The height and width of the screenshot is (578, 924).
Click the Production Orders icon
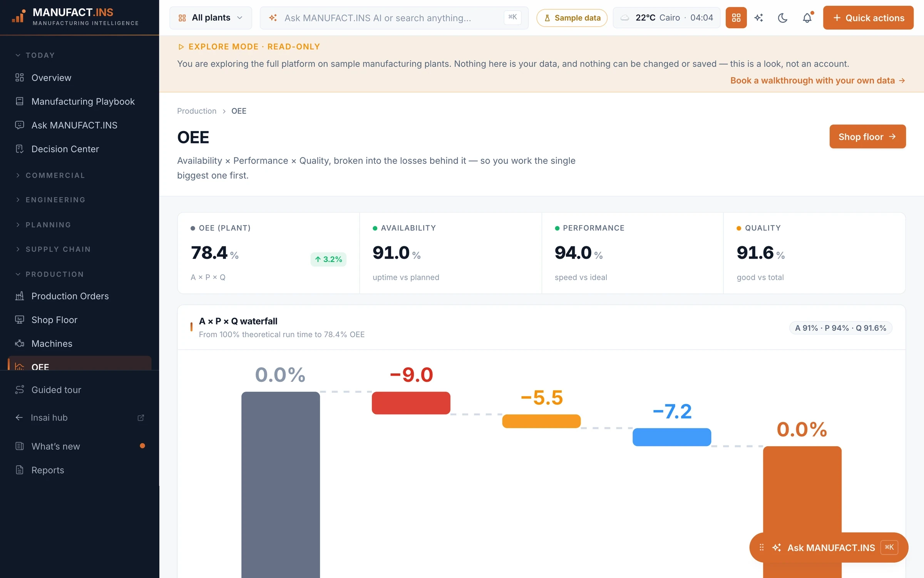tap(20, 296)
